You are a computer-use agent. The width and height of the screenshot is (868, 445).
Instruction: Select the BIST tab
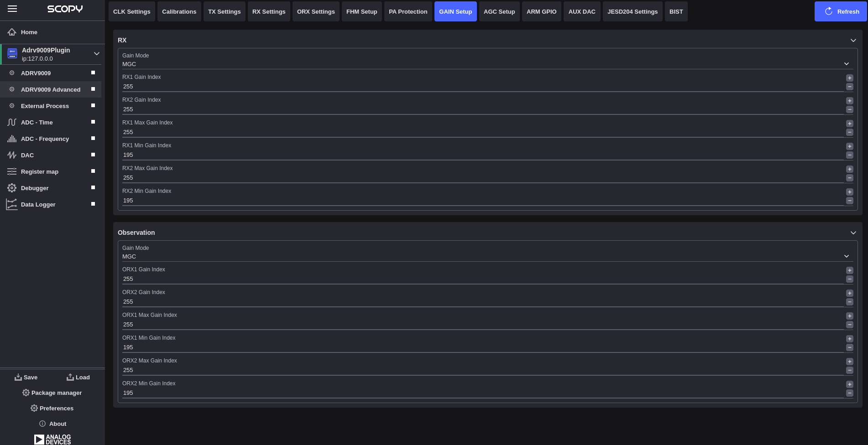(676, 11)
